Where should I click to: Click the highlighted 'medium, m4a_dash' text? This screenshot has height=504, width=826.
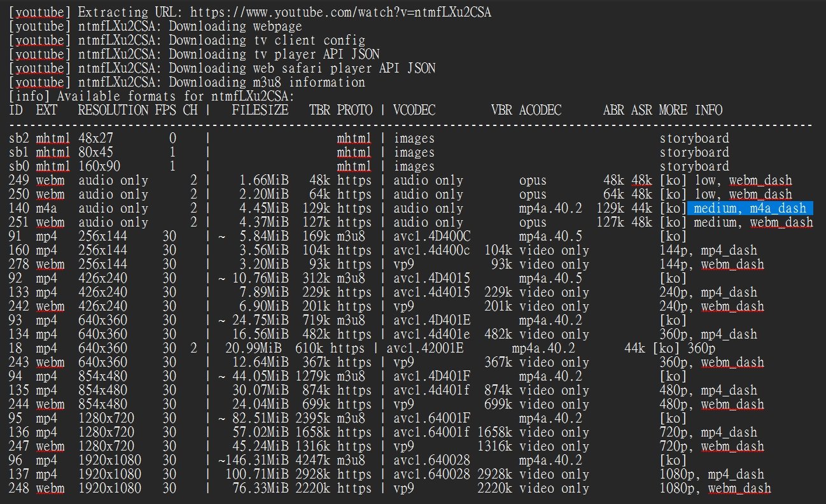click(750, 208)
